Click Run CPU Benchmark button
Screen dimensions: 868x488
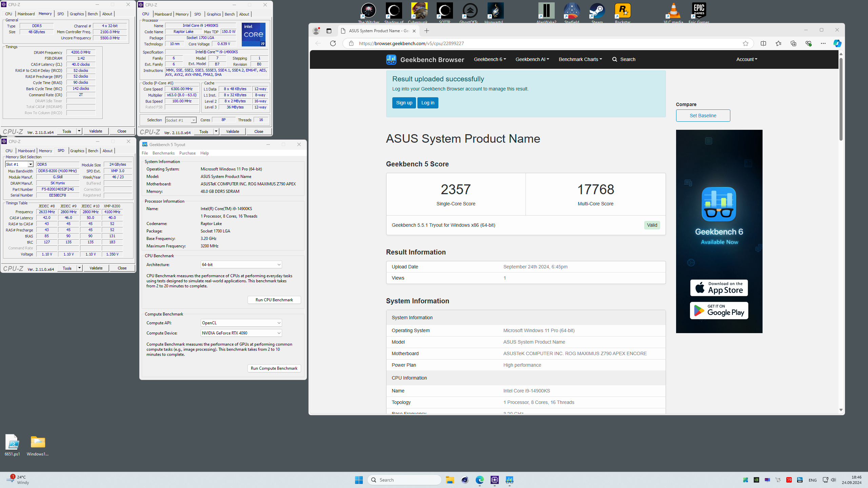(274, 300)
